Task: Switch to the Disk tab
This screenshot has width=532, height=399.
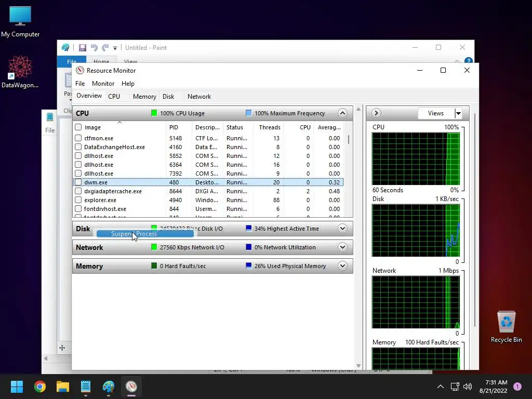Action: [x=168, y=96]
